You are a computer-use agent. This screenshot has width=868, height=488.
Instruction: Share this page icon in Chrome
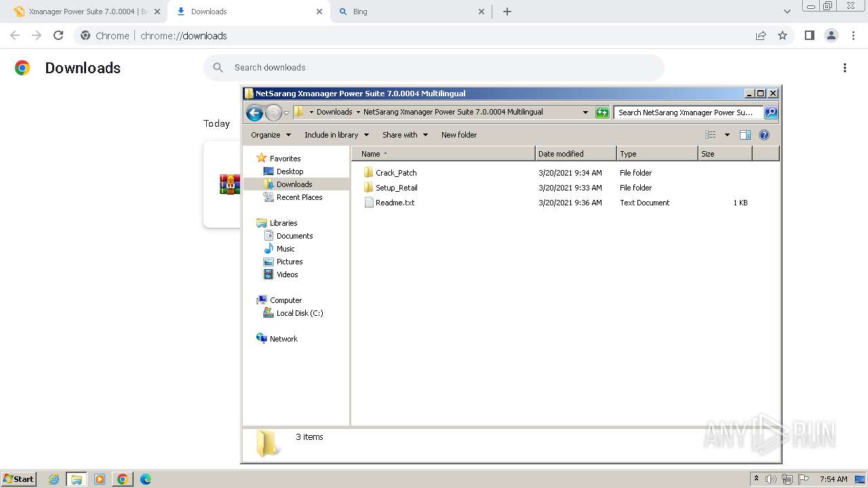(x=761, y=35)
